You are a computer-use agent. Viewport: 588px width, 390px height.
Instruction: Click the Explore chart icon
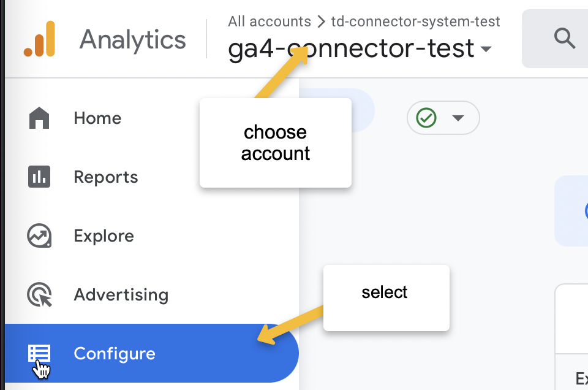(39, 236)
